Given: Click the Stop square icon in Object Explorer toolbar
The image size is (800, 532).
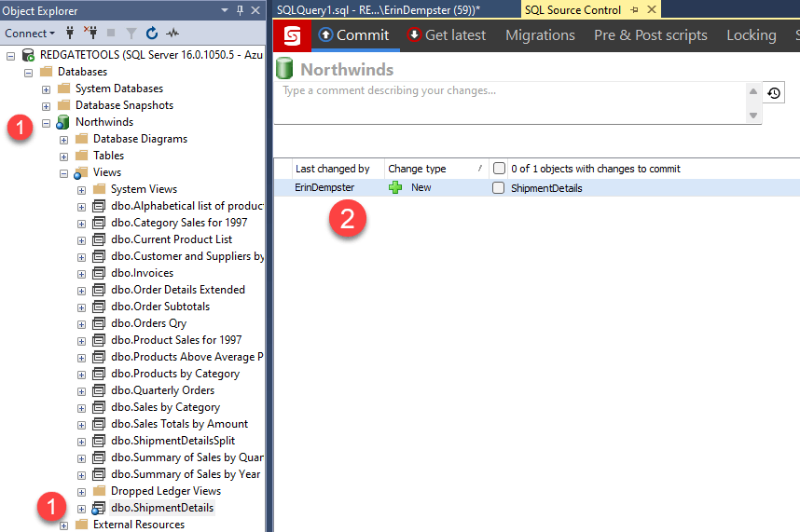Looking at the screenshot, I should click(111, 34).
